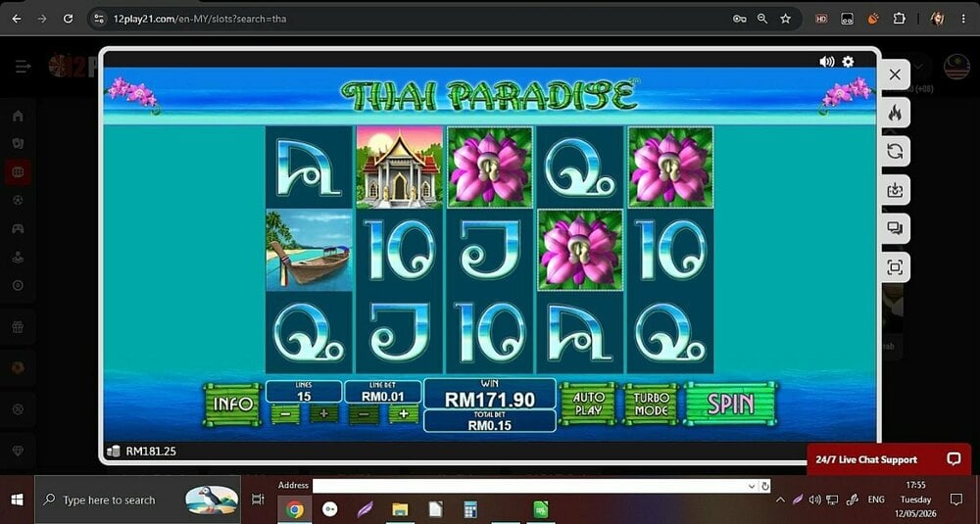Open the clock showing 17:55
The width and height of the screenshot is (980, 524).
(915, 485)
